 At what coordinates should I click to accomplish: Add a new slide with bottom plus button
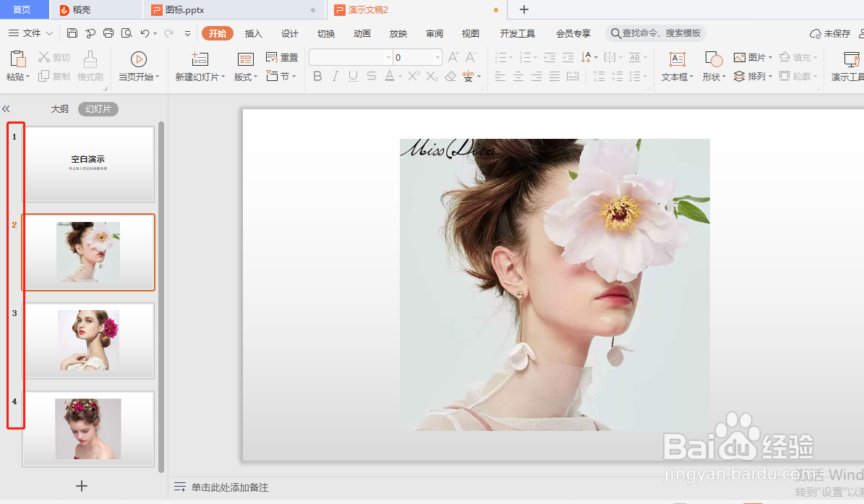(82, 485)
